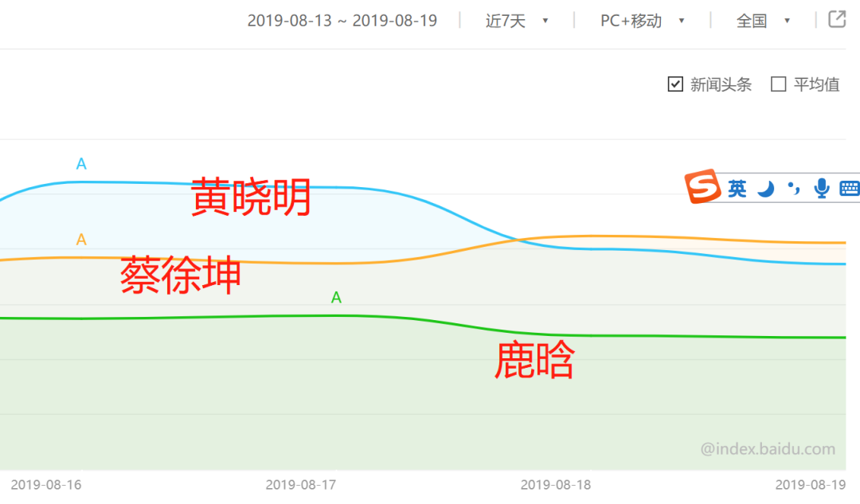Open the PC+移动 device dropdown
This screenshot has width=860, height=504.
click(642, 21)
